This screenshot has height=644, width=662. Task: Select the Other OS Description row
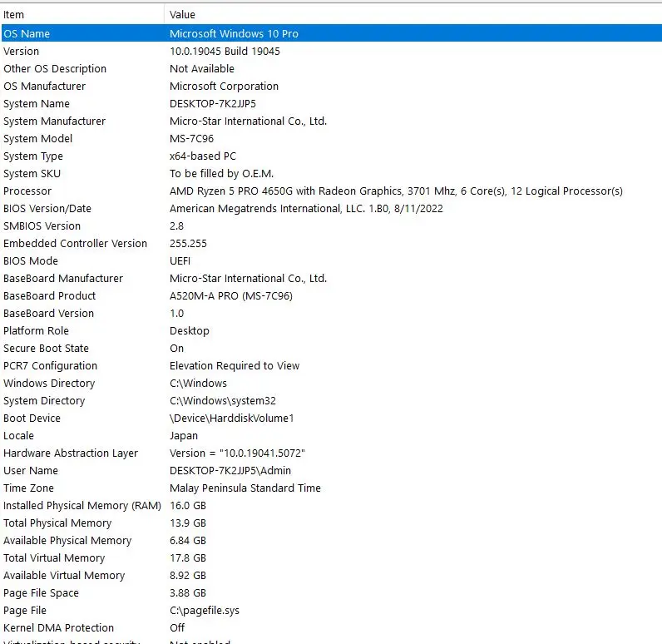pos(331,68)
